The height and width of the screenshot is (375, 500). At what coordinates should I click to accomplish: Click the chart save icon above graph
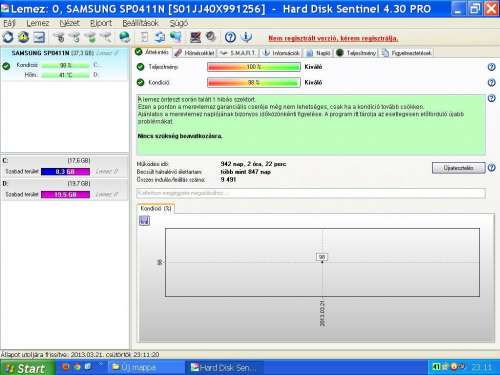(144, 220)
